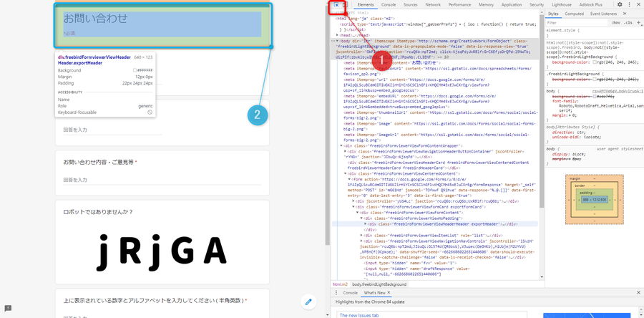Switch to the Elements tab

pos(366,4)
